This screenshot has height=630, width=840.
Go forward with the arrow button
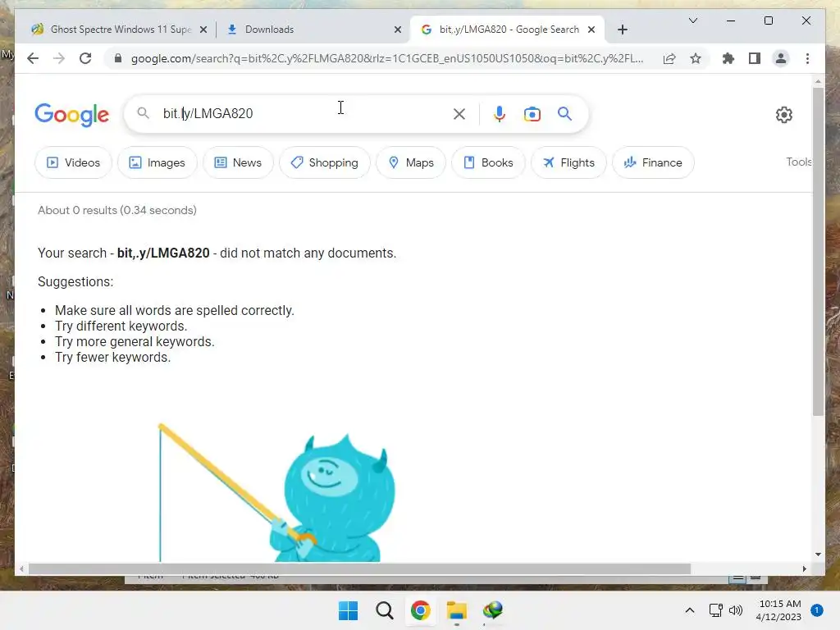coord(59,58)
